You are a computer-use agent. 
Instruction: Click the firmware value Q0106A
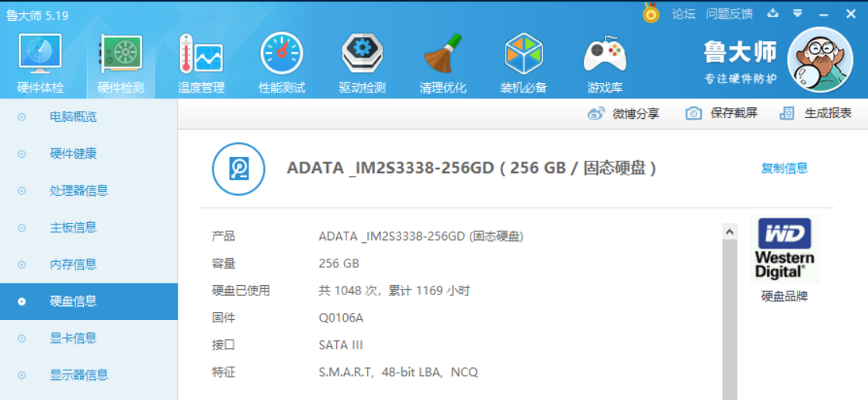341,318
